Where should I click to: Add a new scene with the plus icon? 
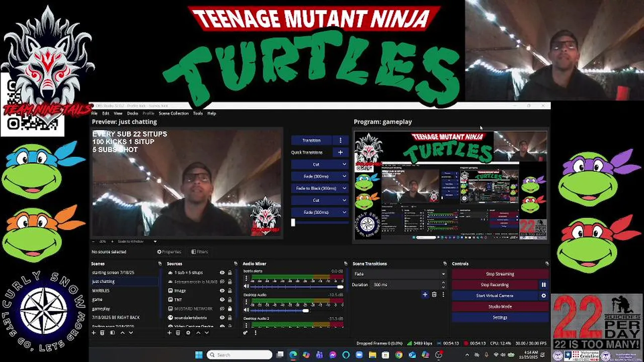94,332
